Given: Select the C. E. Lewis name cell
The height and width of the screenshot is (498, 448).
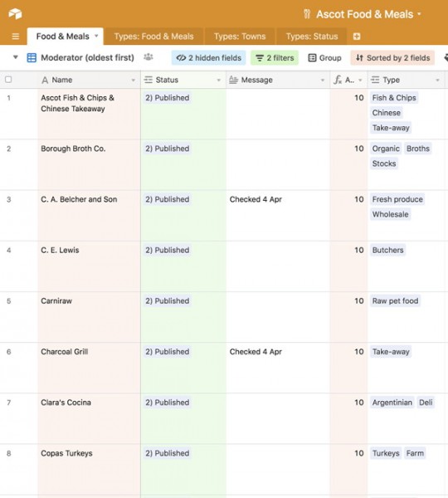Looking at the screenshot, I should [89, 266].
